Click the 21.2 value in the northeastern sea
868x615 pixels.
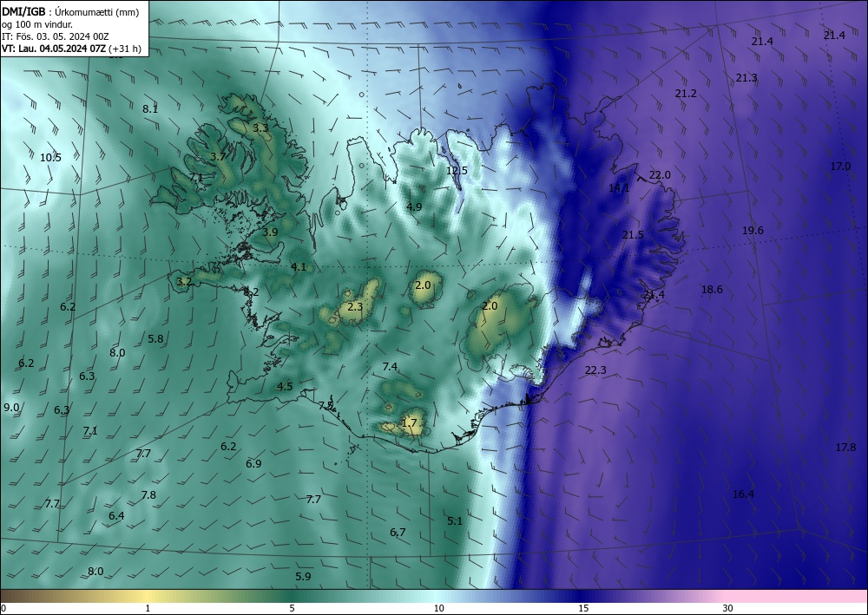(x=686, y=94)
